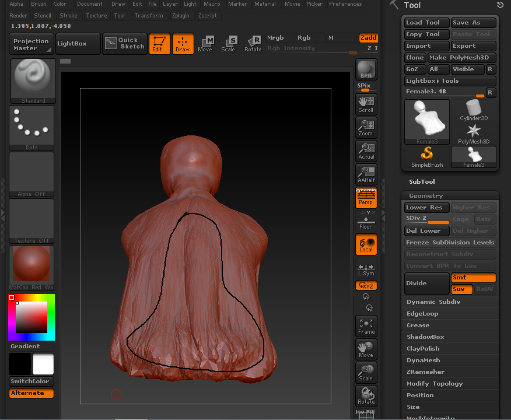Toggle L.Sym local symmetry
Screen dimensions: 511x420
click(x=366, y=268)
